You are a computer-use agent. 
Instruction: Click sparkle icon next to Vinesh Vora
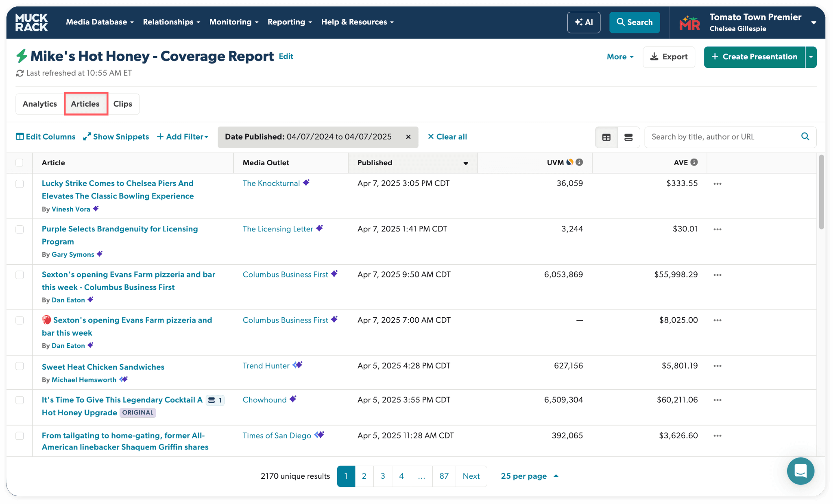point(96,209)
